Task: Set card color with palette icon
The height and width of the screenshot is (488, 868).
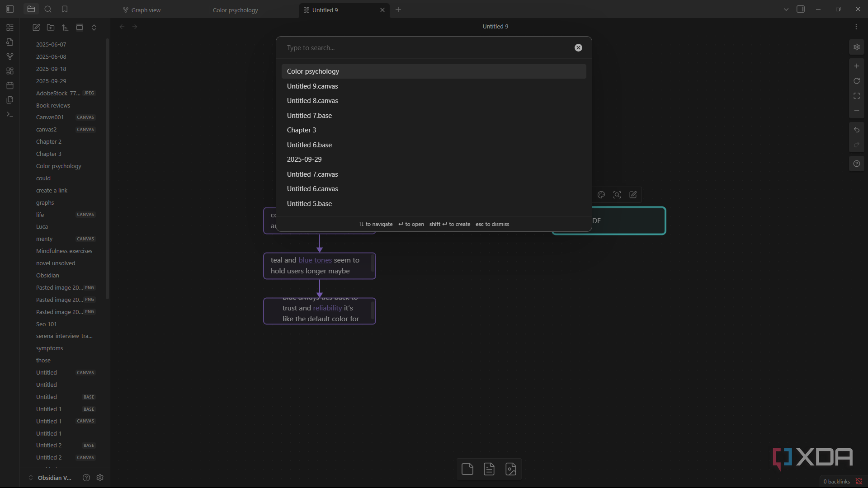Action: [601, 195]
